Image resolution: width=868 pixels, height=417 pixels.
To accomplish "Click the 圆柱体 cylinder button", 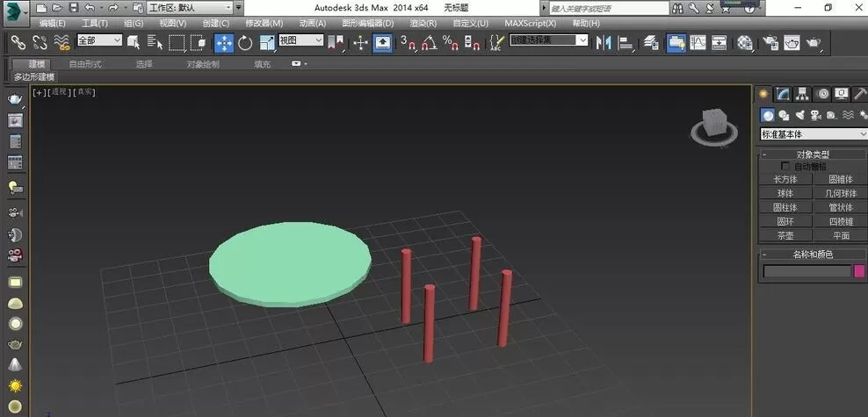I will [785, 207].
